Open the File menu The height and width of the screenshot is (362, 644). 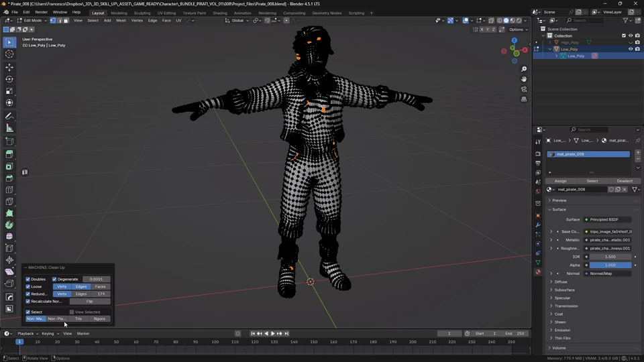pyautogui.click(x=15, y=12)
